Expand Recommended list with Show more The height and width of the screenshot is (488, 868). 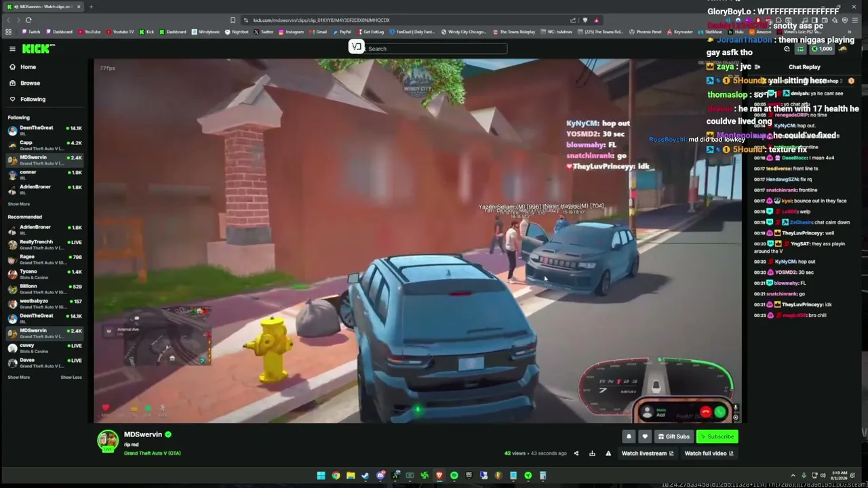(19, 378)
